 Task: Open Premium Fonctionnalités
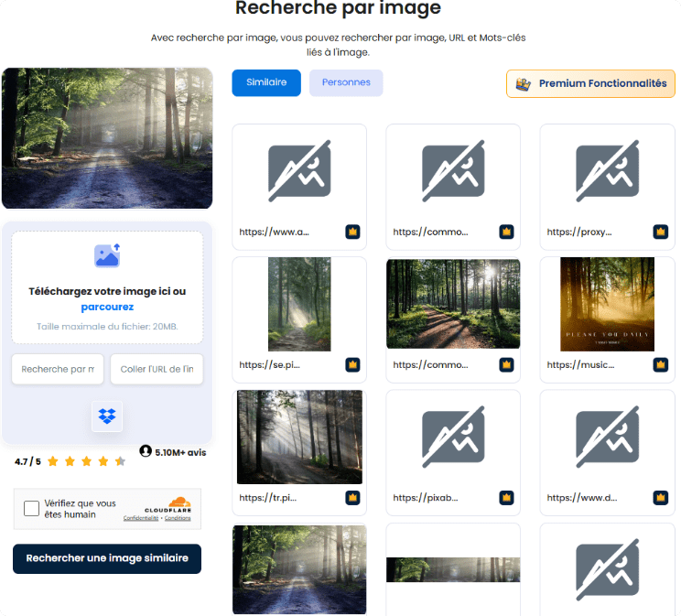(x=590, y=83)
